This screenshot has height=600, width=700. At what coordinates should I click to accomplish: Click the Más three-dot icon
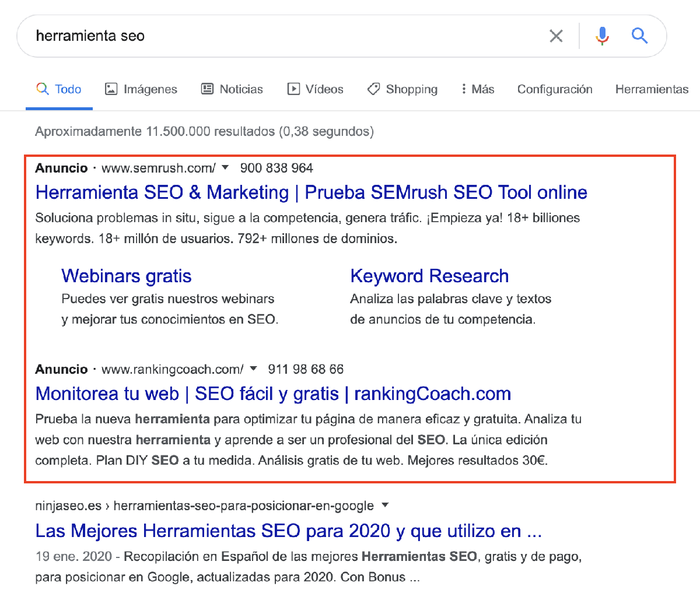point(464,89)
